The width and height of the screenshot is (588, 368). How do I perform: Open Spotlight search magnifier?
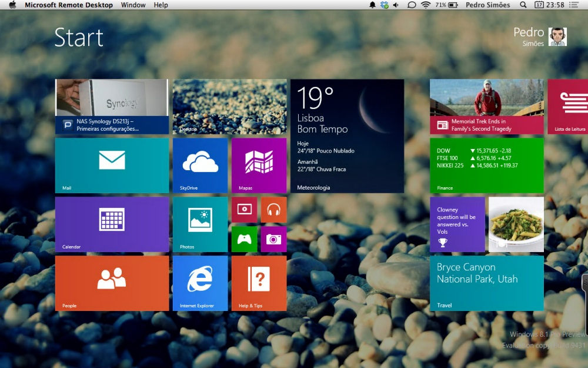pyautogui.click(x=523, y=5)
